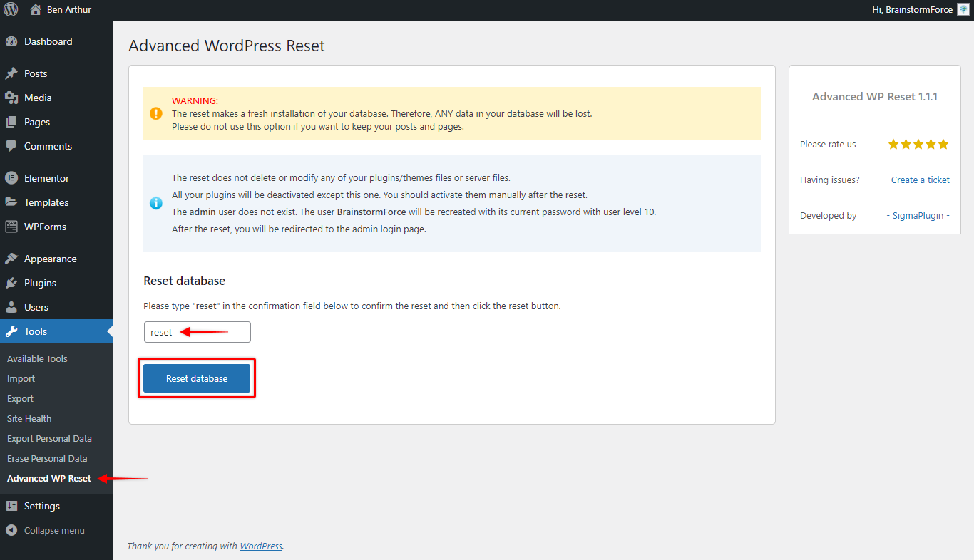The image size is (974, 560).
Task: Open the Import submenu item
Action: pos(21,378)
